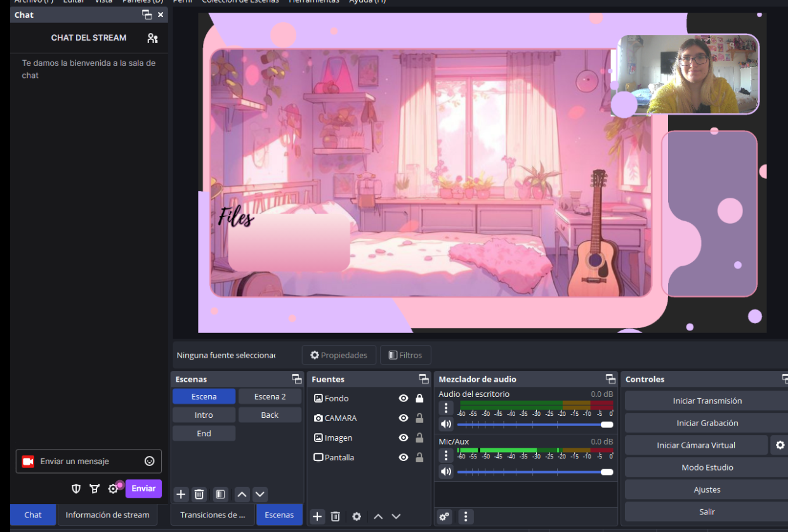This screenshot has height=532, width=788.
Task: Open the chat users list icon
Action: (152, 38)
